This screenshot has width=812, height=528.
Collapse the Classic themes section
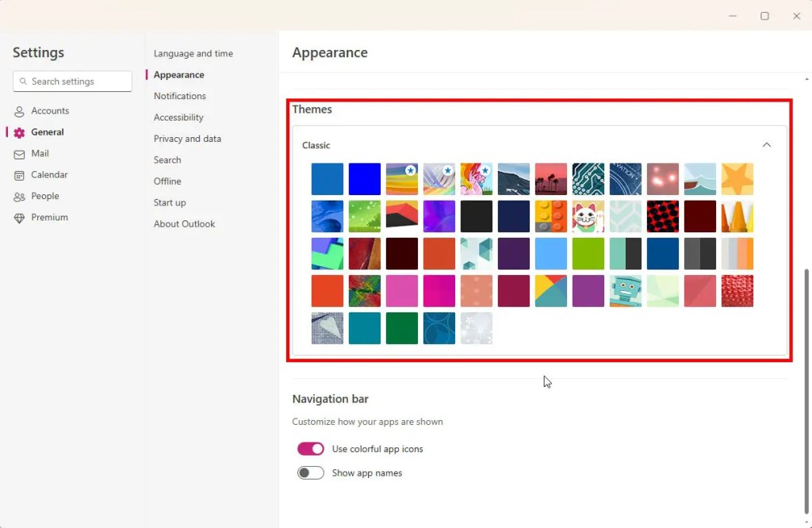767,145
